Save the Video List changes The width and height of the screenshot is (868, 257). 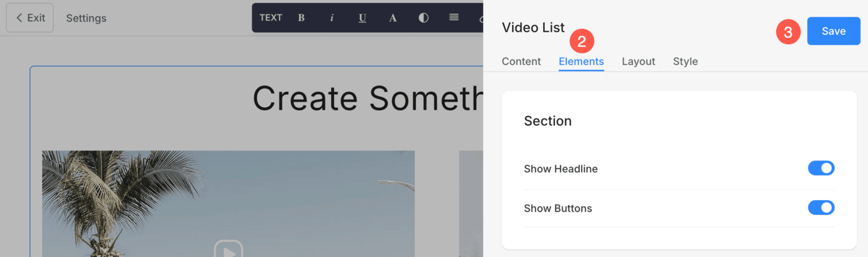[833, 31]
